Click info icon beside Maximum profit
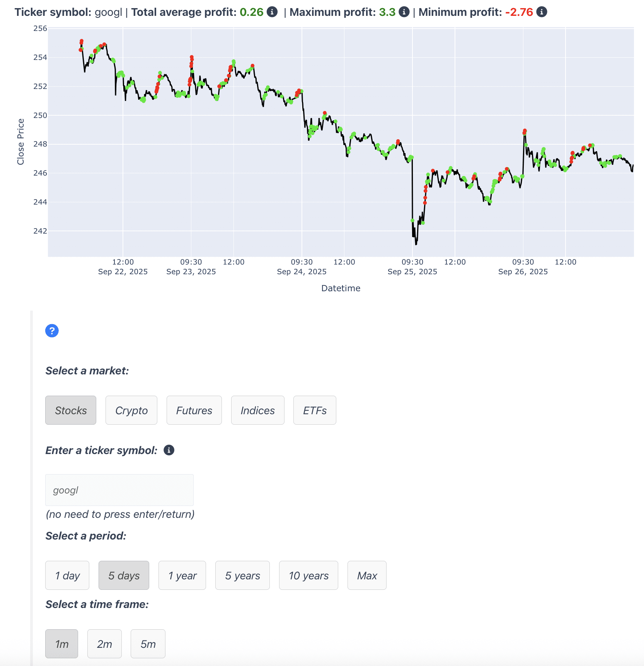This screenshot has height=666, width=644. coord(404,12)
